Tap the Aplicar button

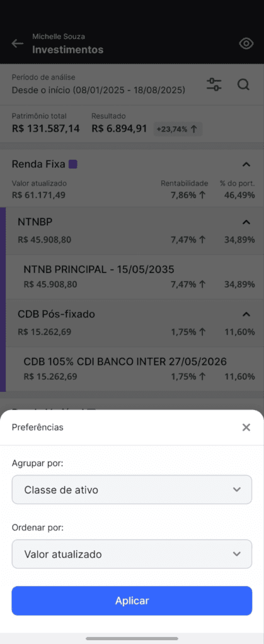tap(132, 601)
